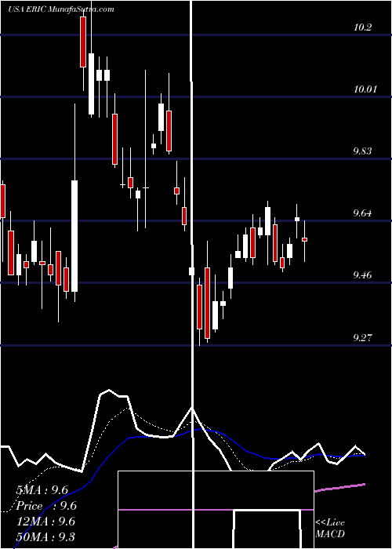Click the 9.46 price level label
392x549 pixels.
tap(364, 275)
